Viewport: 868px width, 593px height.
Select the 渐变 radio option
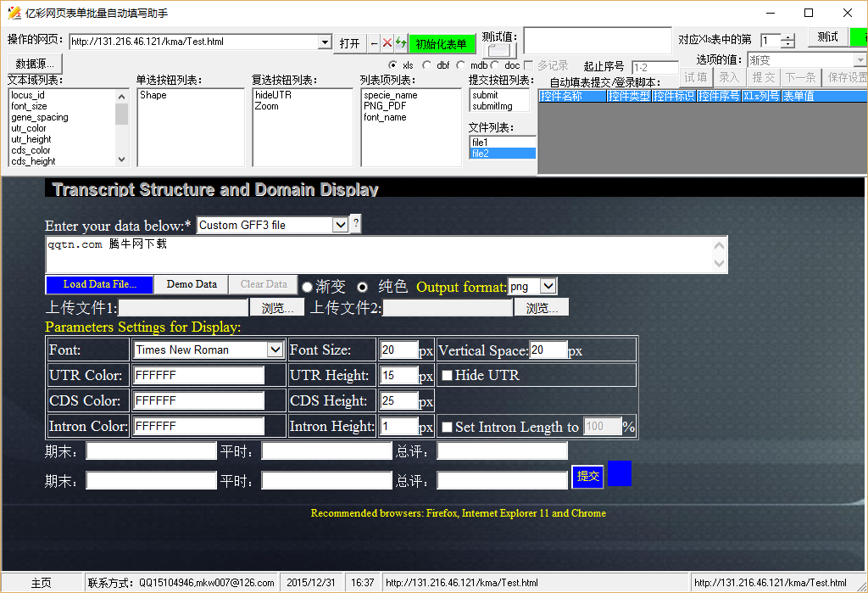tap(309, 287)
